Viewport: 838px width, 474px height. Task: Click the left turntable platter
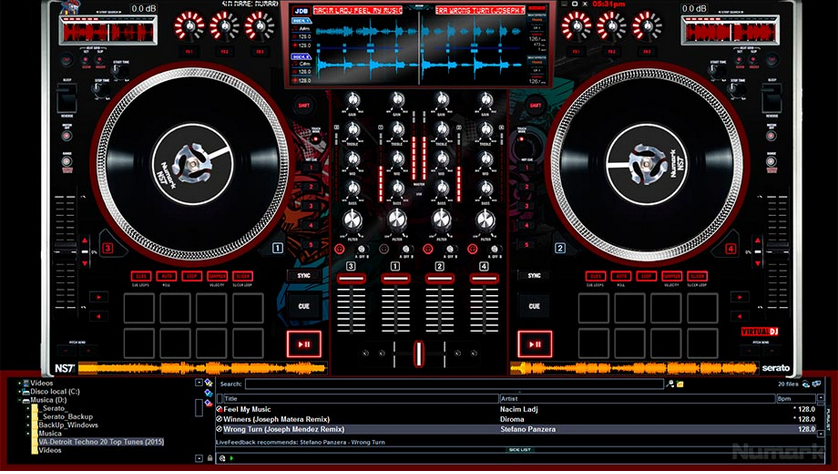coord(192,164)
